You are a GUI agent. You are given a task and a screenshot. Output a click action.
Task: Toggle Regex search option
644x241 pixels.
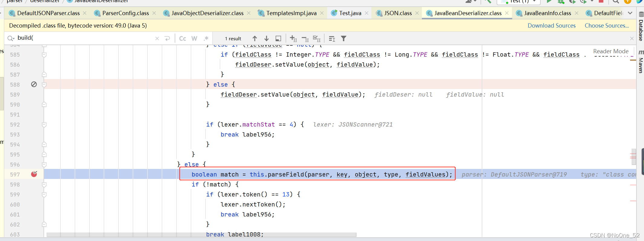[206, 38]
